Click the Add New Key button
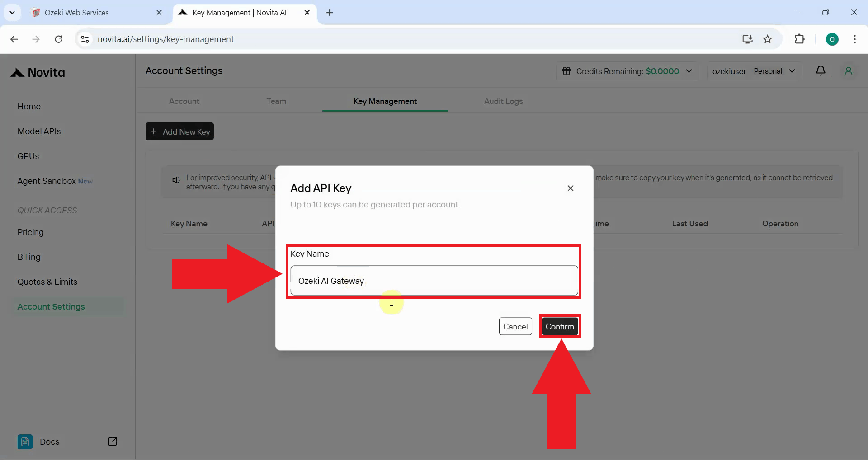This screenshot has height=460, width=868. coord(179,131)
